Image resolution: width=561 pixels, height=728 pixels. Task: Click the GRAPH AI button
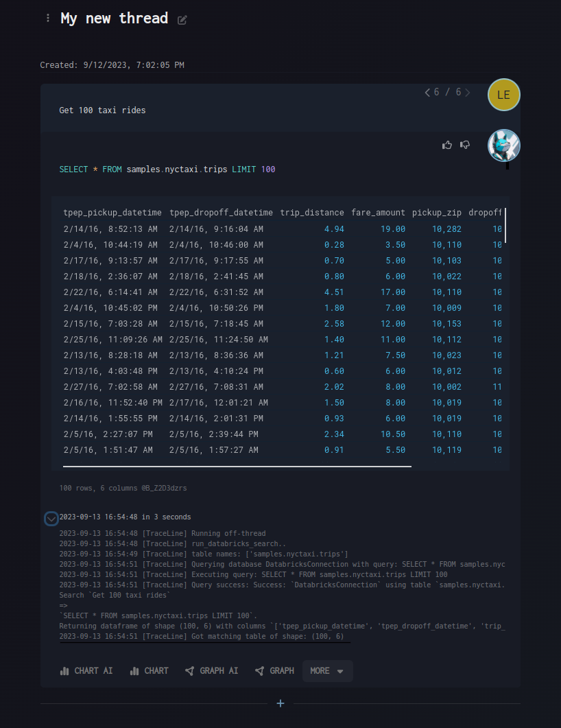click(212, 671)
